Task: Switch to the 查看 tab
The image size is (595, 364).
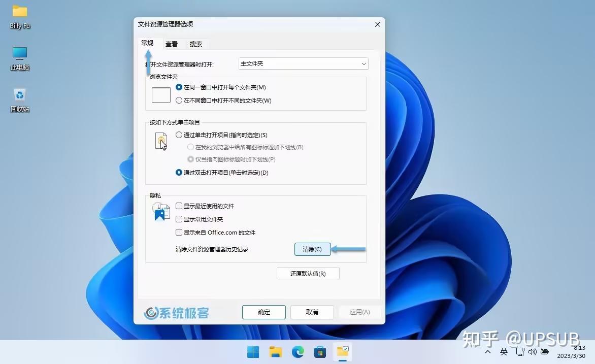Action: coord(172,44)
